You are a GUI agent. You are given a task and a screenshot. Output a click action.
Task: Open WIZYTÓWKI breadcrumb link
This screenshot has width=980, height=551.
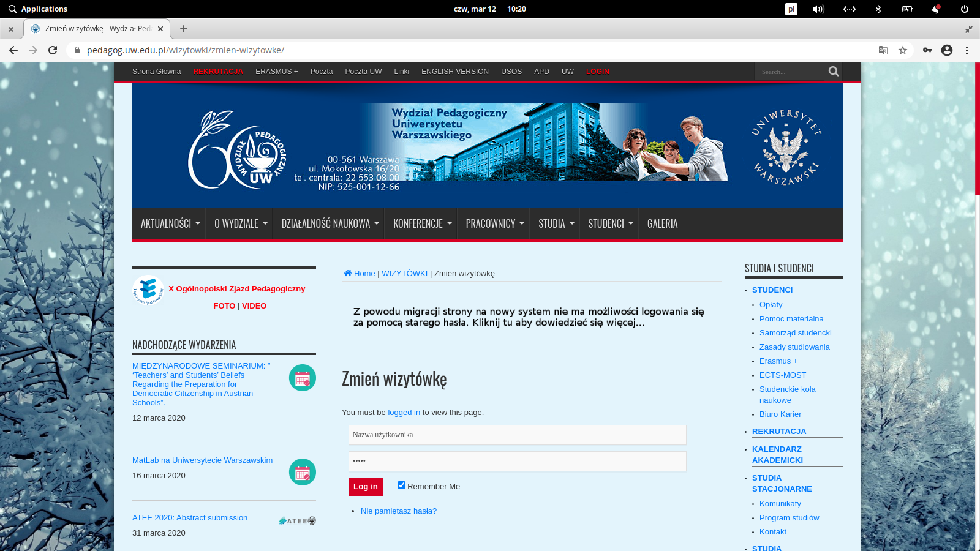(x=405, y=274)
